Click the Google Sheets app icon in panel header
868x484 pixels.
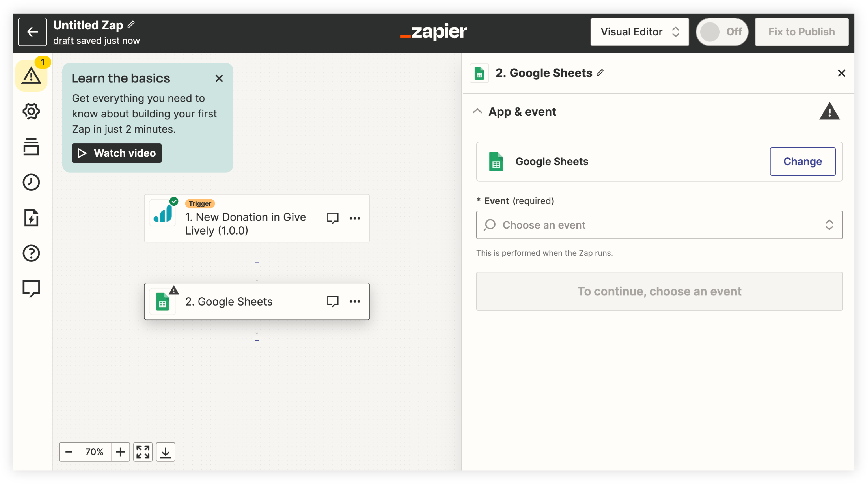point(479,73)
